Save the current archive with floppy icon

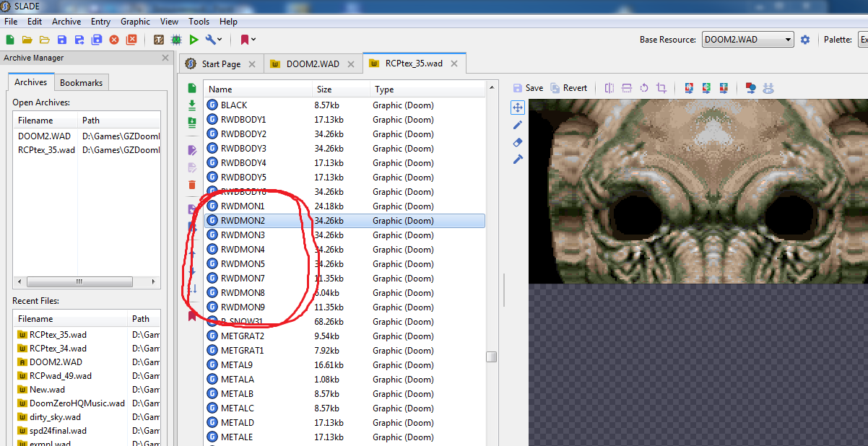pos(61,40)
